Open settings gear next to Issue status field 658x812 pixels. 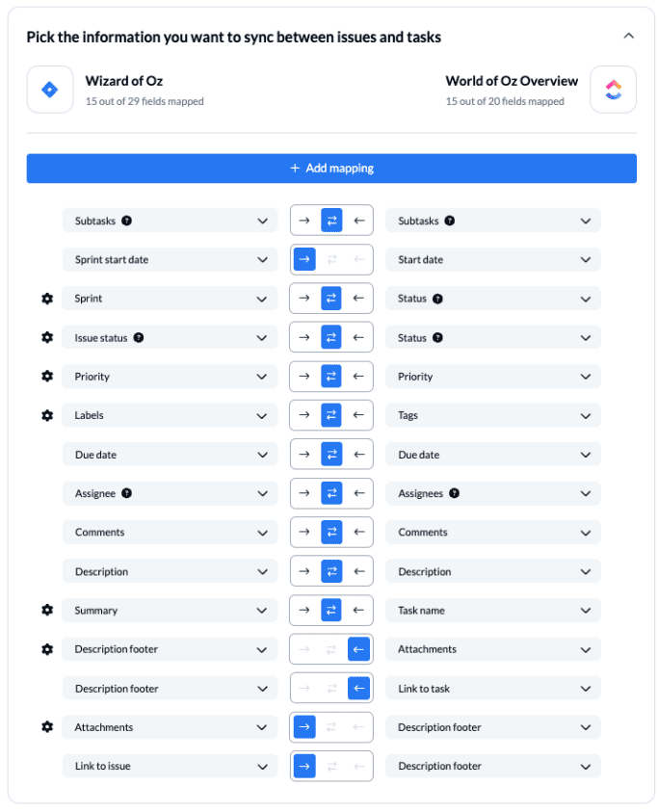(x=45, y=337)
